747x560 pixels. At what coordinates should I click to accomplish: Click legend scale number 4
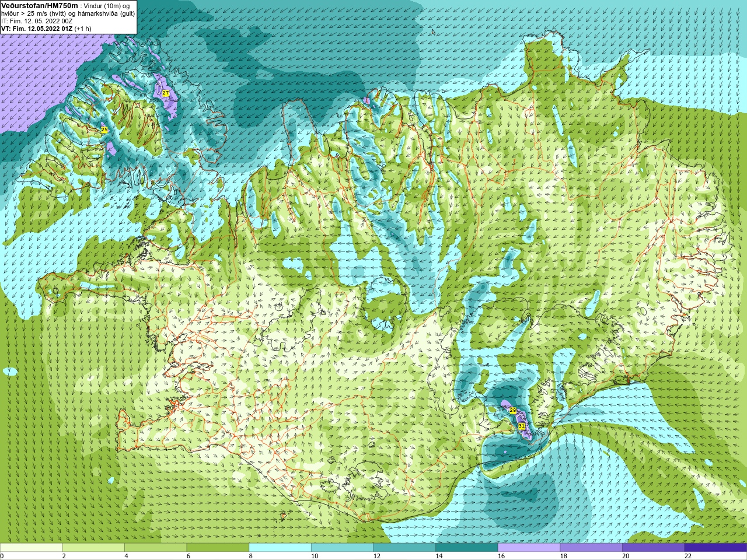[x=126, y=556]
